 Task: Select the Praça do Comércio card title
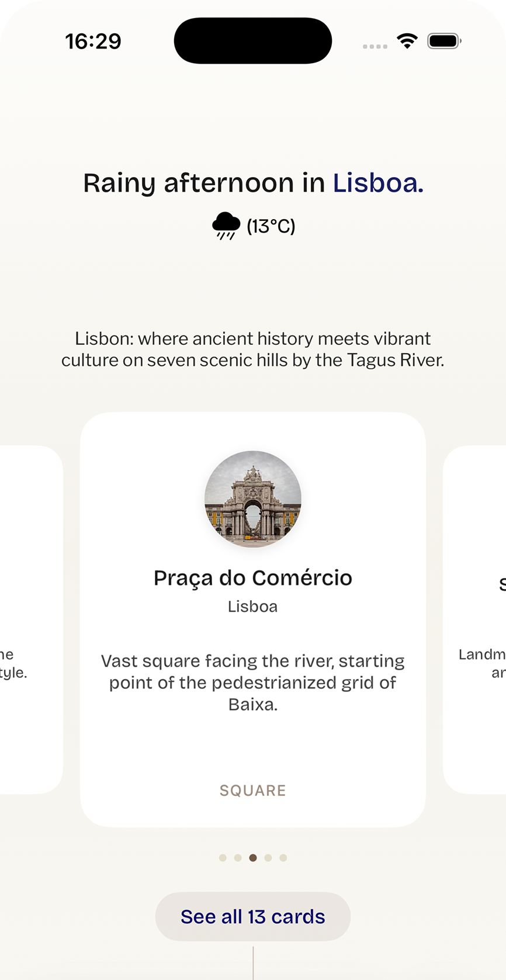pyautogui.click(x=253, y=578)
